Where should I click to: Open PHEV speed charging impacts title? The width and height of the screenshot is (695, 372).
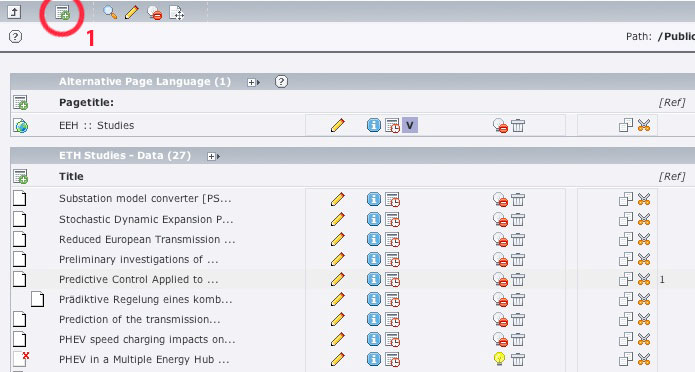[x=147, y=340]
